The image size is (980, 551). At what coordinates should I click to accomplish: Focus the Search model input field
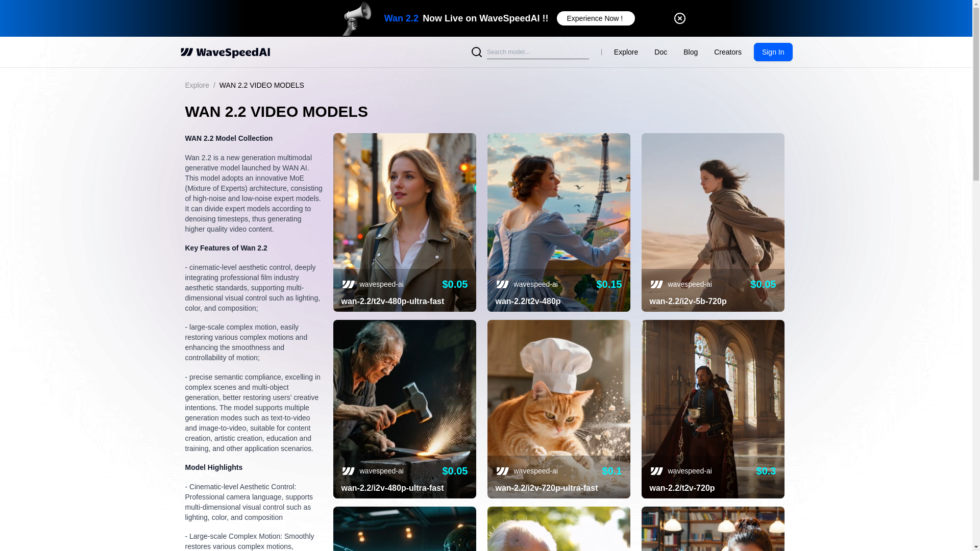(x=537, y=52)
